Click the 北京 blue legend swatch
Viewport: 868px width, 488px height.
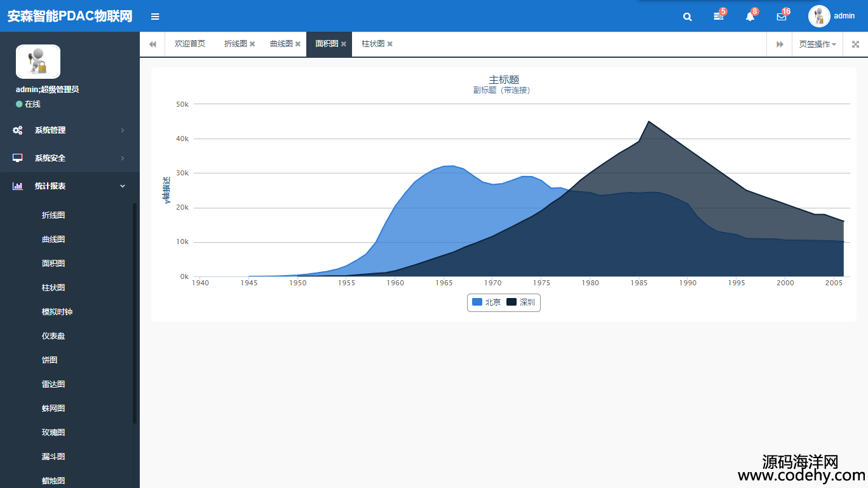coord(477,302)
